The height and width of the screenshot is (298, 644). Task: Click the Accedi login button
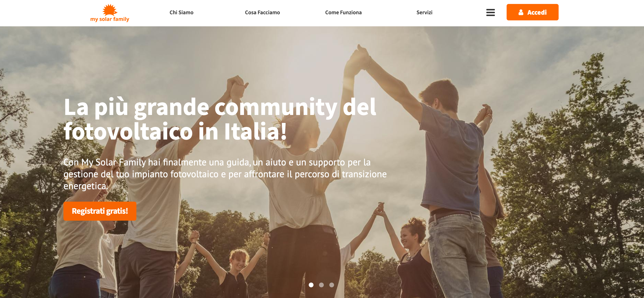click(532, 12)
